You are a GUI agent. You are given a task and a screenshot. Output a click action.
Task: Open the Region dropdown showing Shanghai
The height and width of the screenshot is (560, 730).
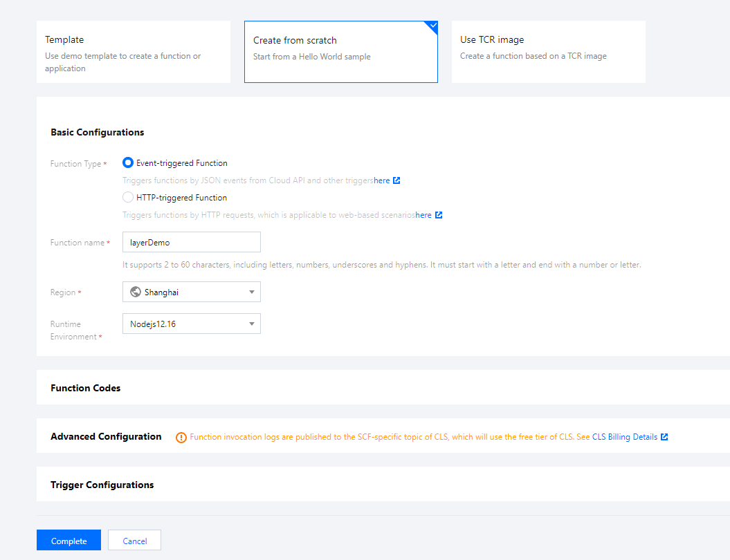pyautogui.click(x=192, y=292)
